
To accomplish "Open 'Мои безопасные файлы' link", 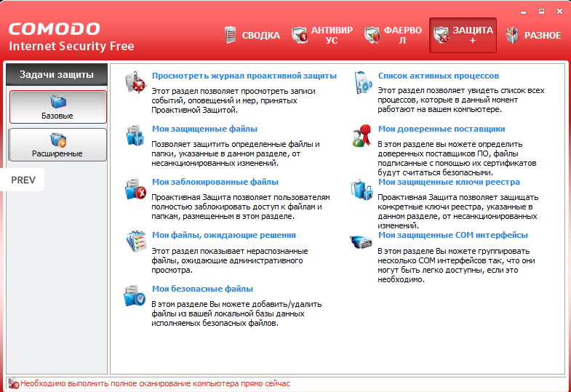I will [202, 289].
